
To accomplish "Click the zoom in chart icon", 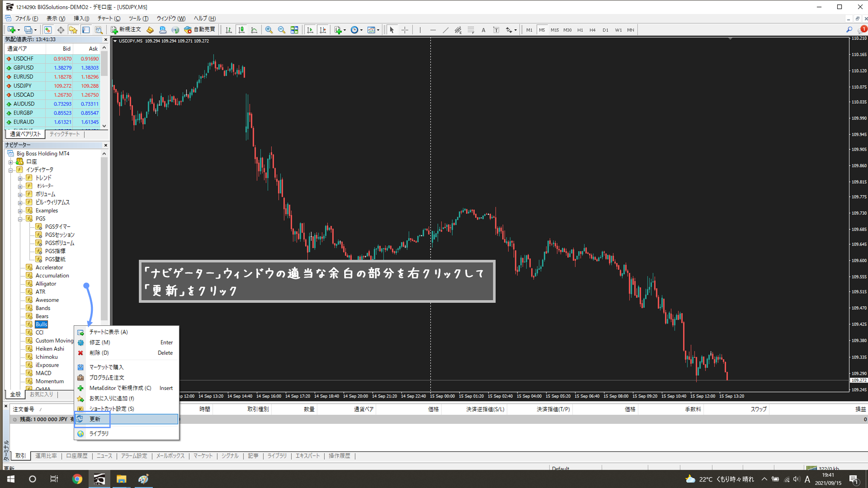I will coord(269,30).
